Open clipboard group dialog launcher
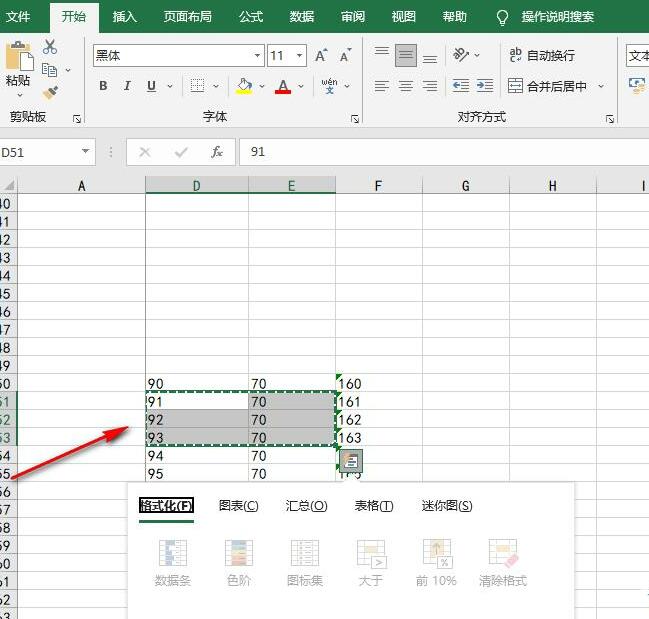The height and width of the screenshot is (619, 649). (77, 119)
